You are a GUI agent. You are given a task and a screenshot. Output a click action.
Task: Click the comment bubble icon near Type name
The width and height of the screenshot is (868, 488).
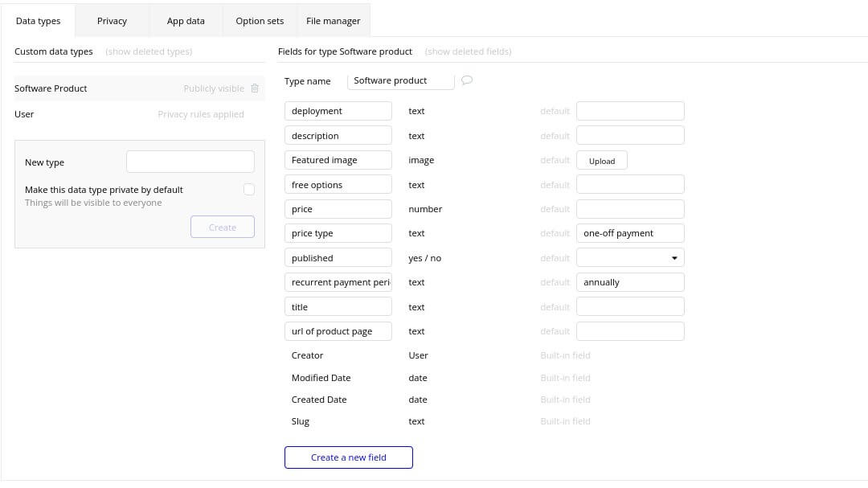click(467, 80)
